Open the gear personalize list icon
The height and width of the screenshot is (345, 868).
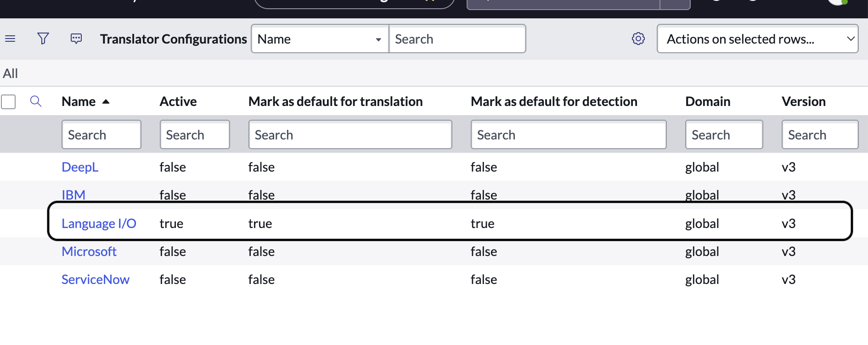point(638,39)
